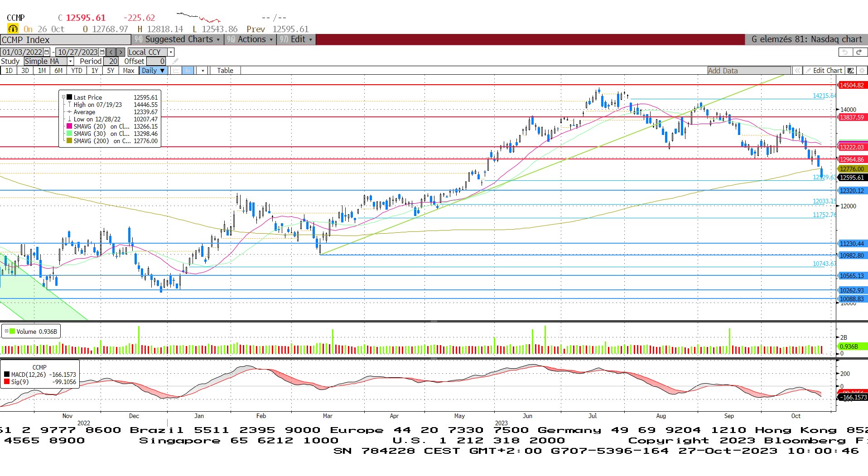Click the SMAVG (200) olive color swatch
Viewport: 868px width, 476px height.
pos(69,141)
